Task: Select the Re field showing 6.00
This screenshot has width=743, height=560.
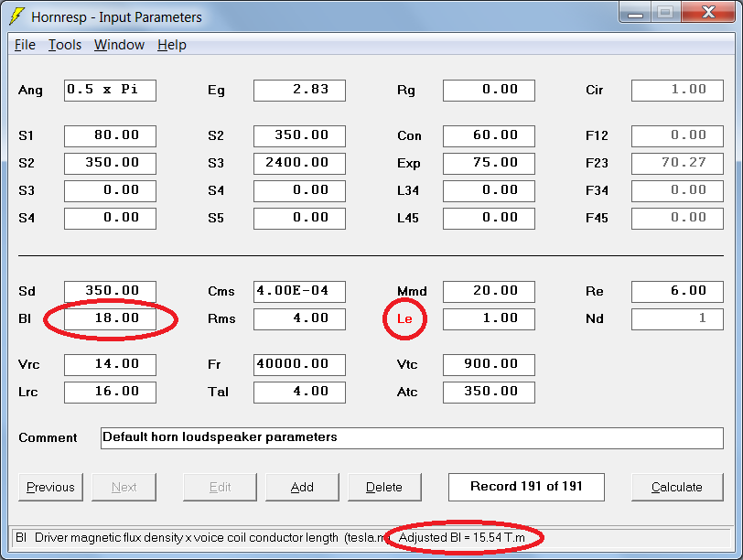Action: 677,291
